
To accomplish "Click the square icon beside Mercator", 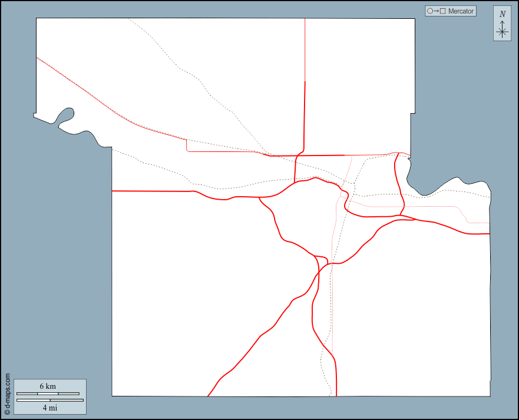I will 442,11.
